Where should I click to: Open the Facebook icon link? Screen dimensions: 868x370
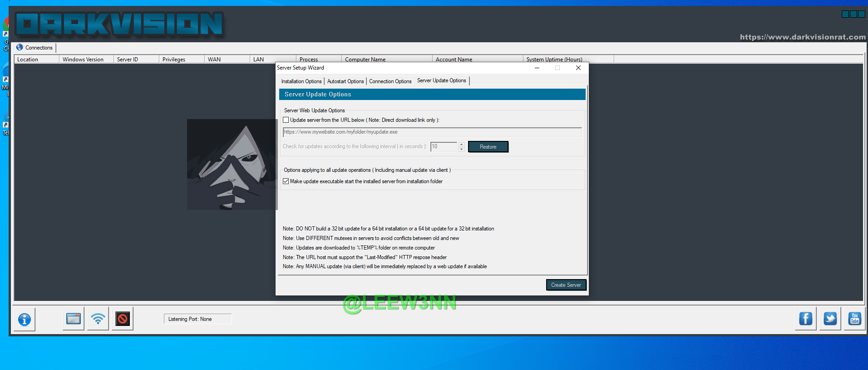pyautogui.click(x=806, y=319)
